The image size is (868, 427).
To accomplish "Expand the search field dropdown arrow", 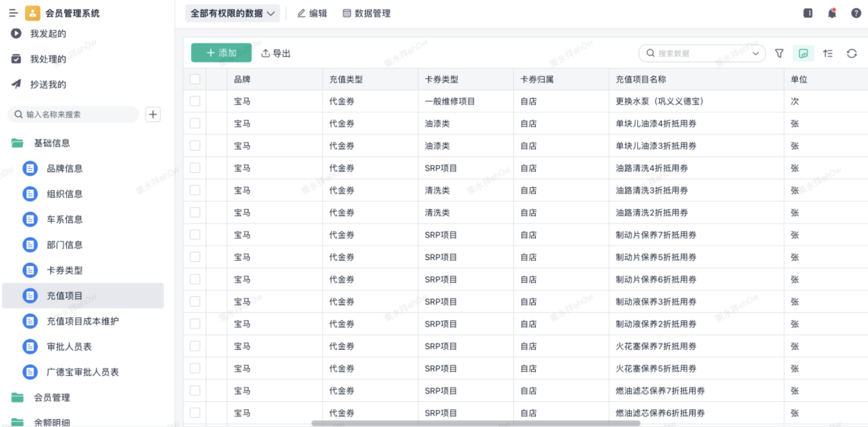I will click(755, 54).
